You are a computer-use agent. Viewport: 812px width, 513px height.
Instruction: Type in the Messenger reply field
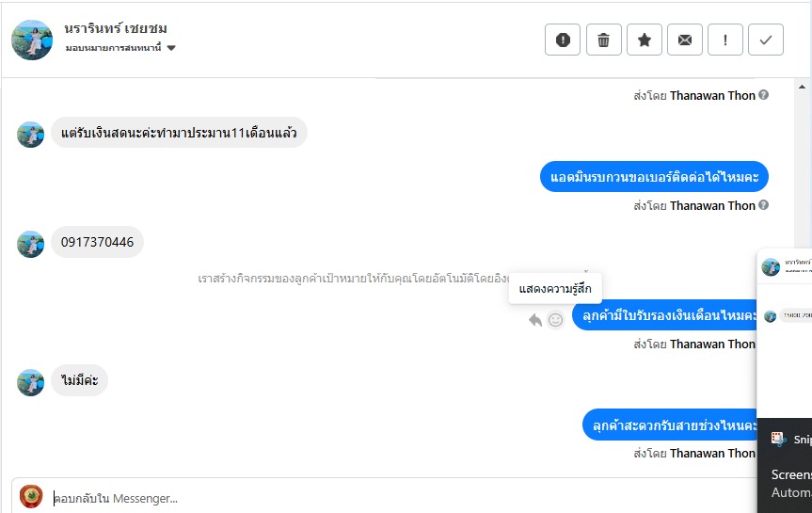coord(376,498)
